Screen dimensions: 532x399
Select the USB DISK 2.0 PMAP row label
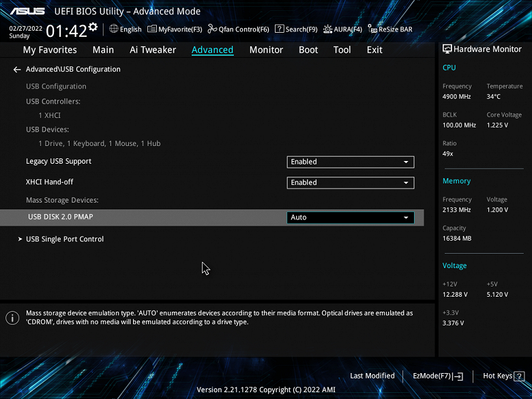(x=61, y=217)
